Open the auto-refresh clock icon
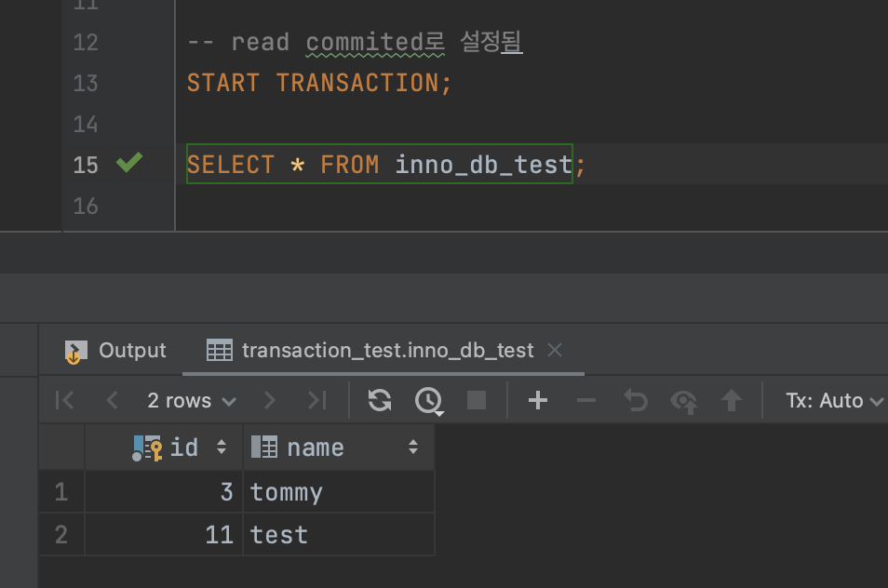888x588 pixels. coord(428,400)
